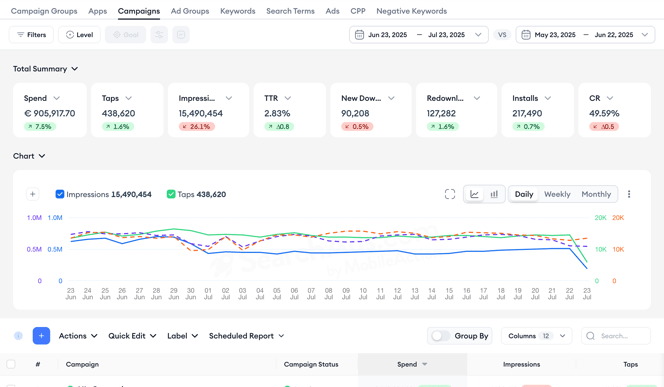The image size is (664, 387).
Task: Open the Impressions metric card dropdown
Action: tap(229, 98)
